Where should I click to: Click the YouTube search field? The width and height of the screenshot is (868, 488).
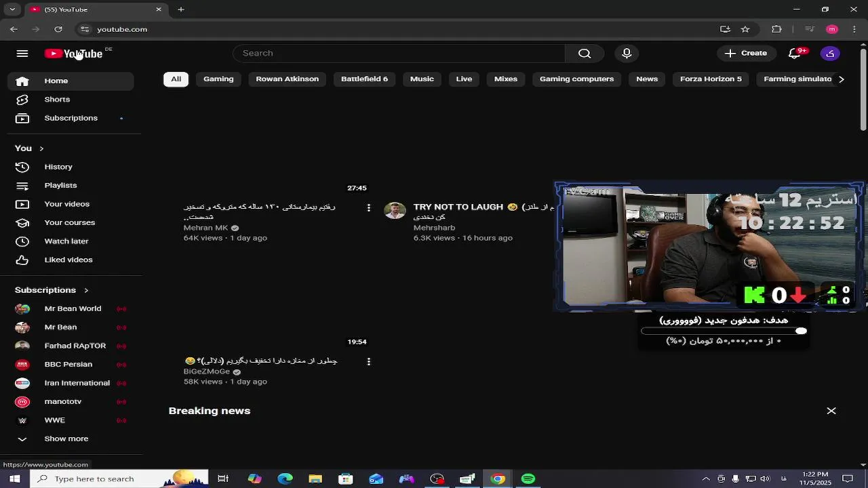pos(399,54)
